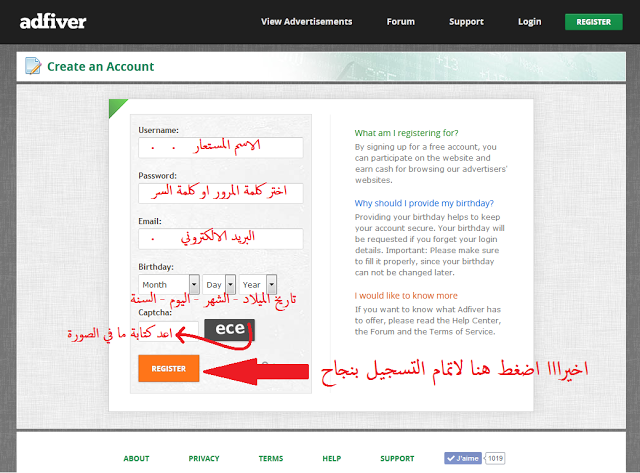This screenshot has height=473, width=640.
Task: Open the TERMS footer link
Action: coord(271,458)
